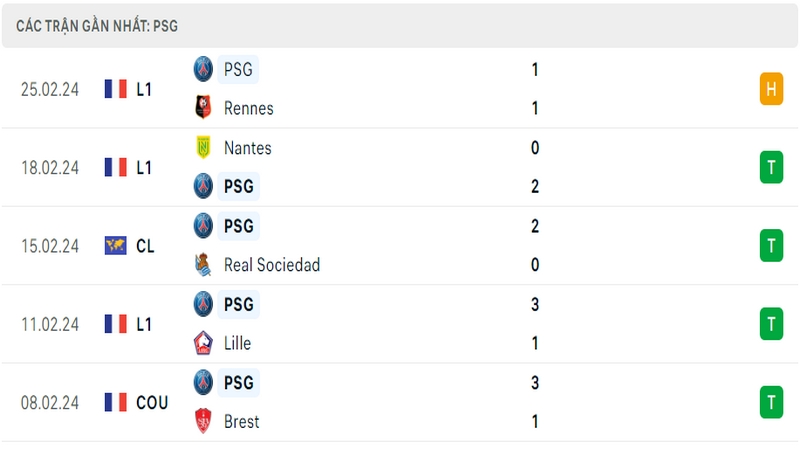Click the Lille club crest icon
This screenshot has height=450, width=800.
[x=203, y=343]
